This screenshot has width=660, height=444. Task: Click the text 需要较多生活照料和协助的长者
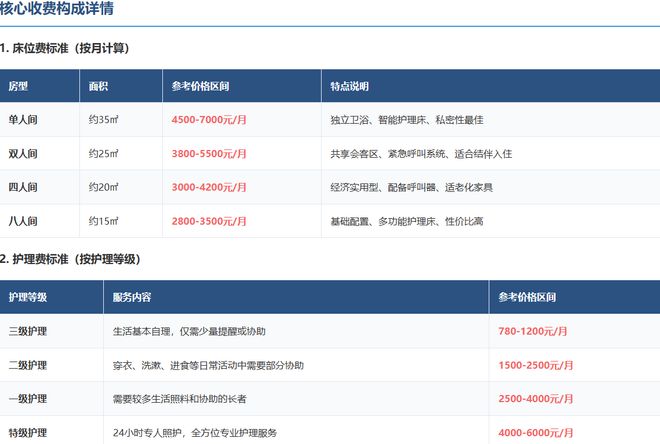tap(179, 399)
